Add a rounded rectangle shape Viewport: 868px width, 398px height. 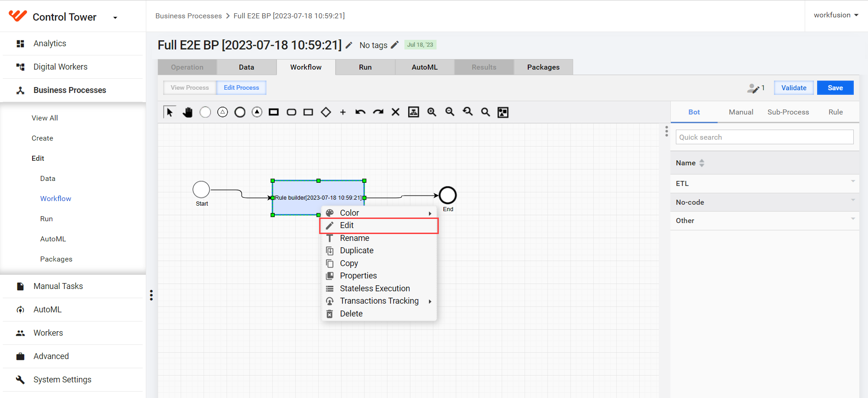291,112
